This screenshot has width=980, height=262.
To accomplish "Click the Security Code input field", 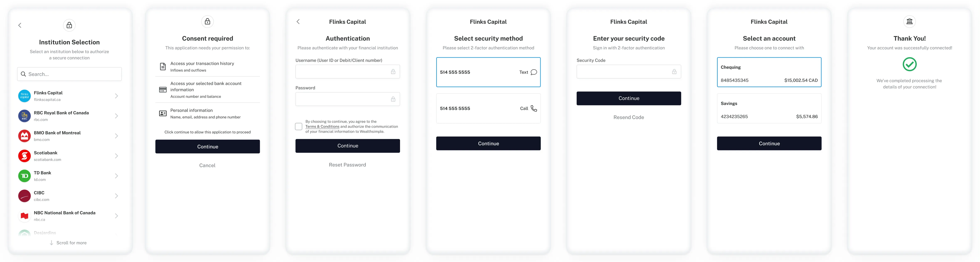I will tap(628, 71).
